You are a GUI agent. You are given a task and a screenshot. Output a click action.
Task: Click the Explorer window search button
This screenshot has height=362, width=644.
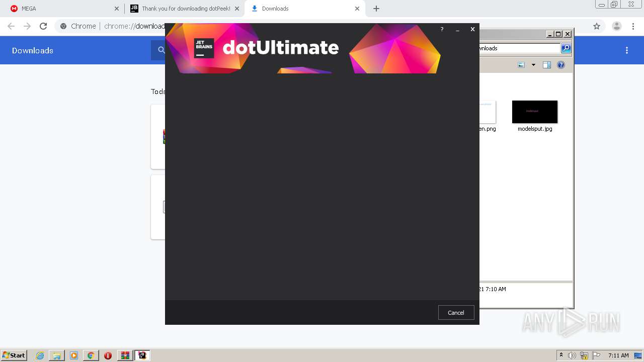coord(566,48)
